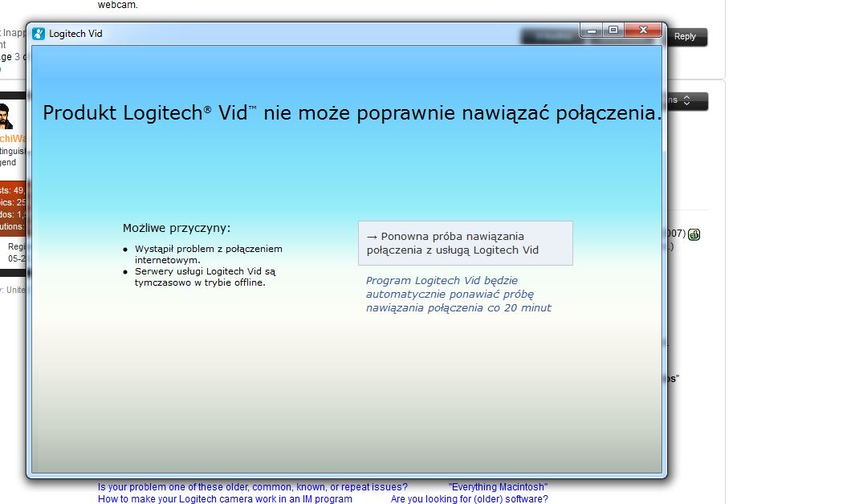
Task: Click the green kudos icon on forum page
Action: point(694,234)
